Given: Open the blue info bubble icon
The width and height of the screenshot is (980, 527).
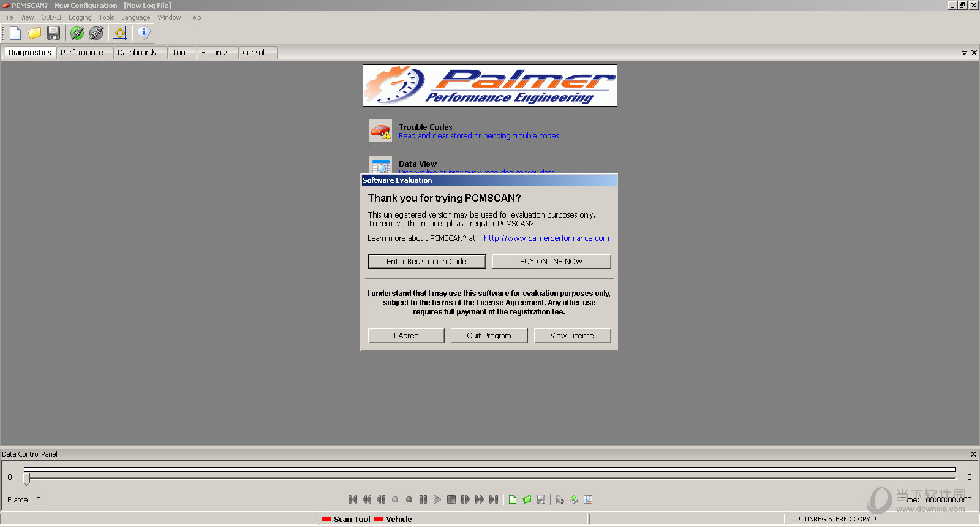Looking at the screenshot, I should 144,33.
